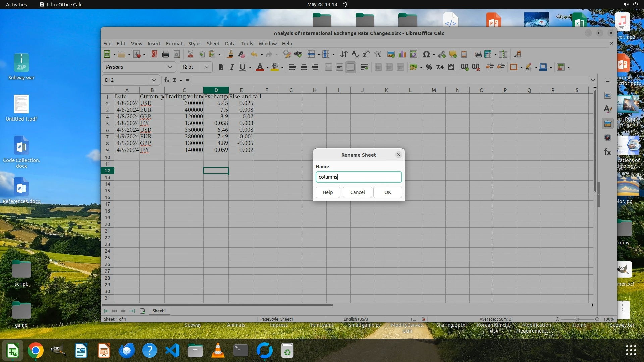Click the Insert Chart icon

pyautogui.click(x=402, y=54)
